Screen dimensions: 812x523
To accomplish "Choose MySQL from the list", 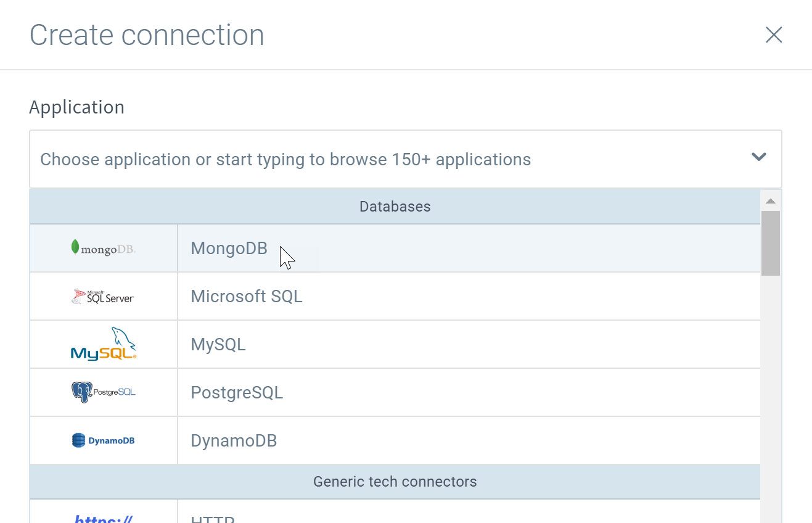I will click(395, 344).
